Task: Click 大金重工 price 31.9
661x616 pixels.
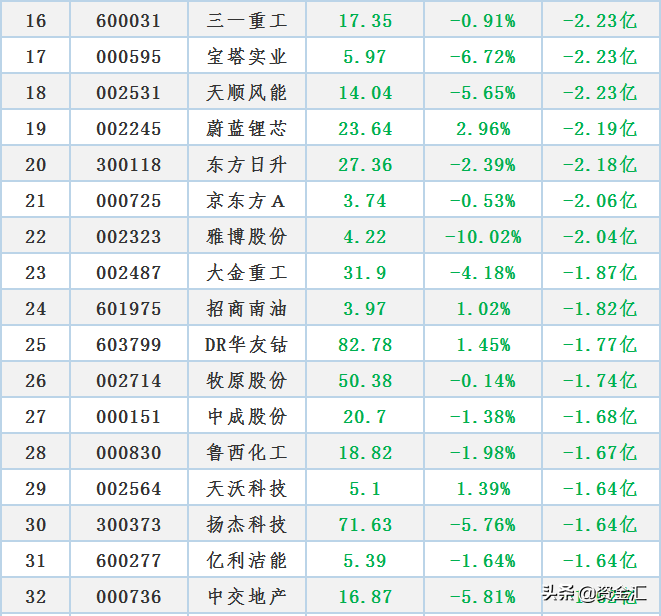Action: tap(365, 273)
